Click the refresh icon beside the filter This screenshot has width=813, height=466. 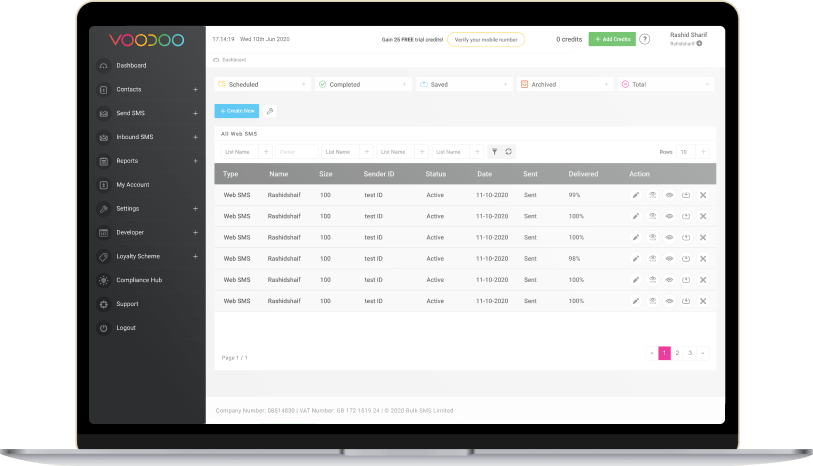coord(509,152)
